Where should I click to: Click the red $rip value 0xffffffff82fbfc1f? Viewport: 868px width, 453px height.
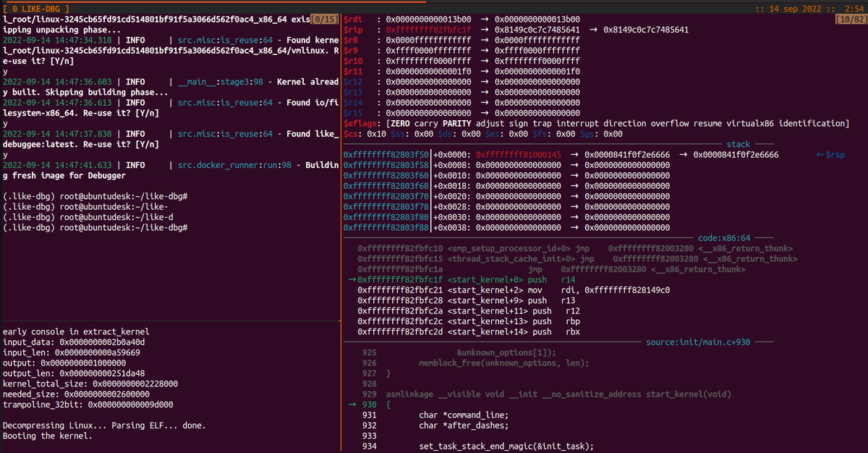click(428, 30)
